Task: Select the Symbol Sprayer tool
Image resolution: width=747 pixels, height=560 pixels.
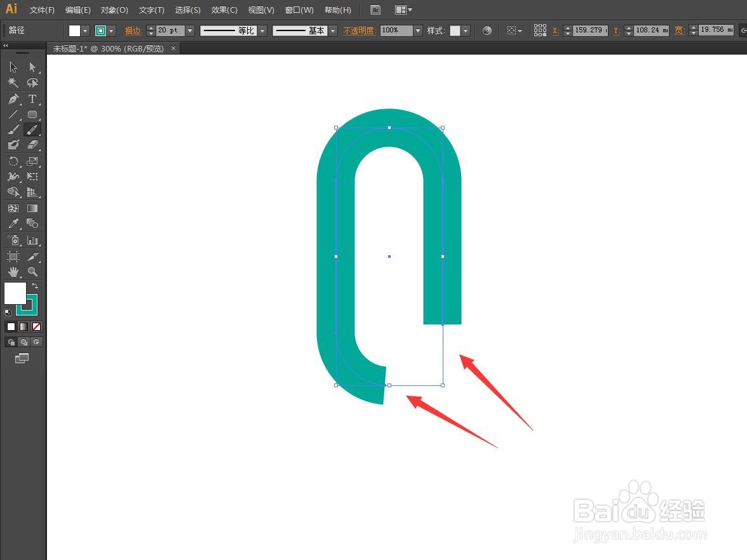Action: point(13,240)
